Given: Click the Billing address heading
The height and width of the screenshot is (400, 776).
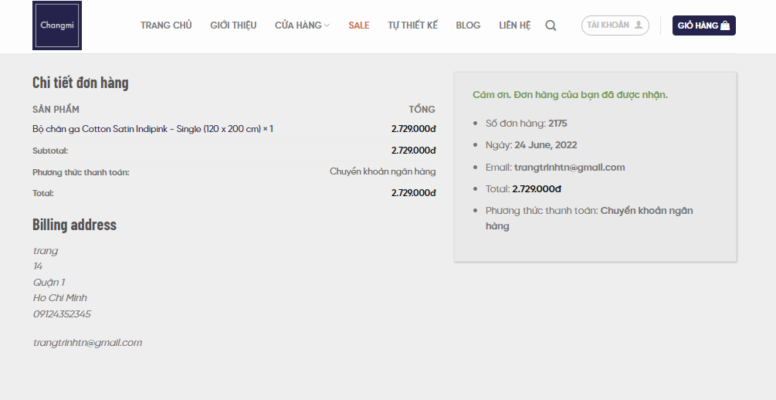Looking at the screenshot, I should click(x=74, y=224).
